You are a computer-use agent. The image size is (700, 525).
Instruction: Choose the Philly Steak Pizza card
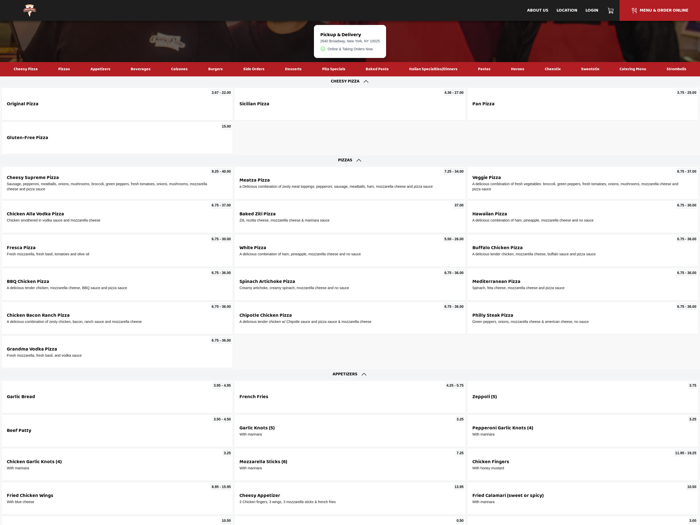[x=583, y=318]
